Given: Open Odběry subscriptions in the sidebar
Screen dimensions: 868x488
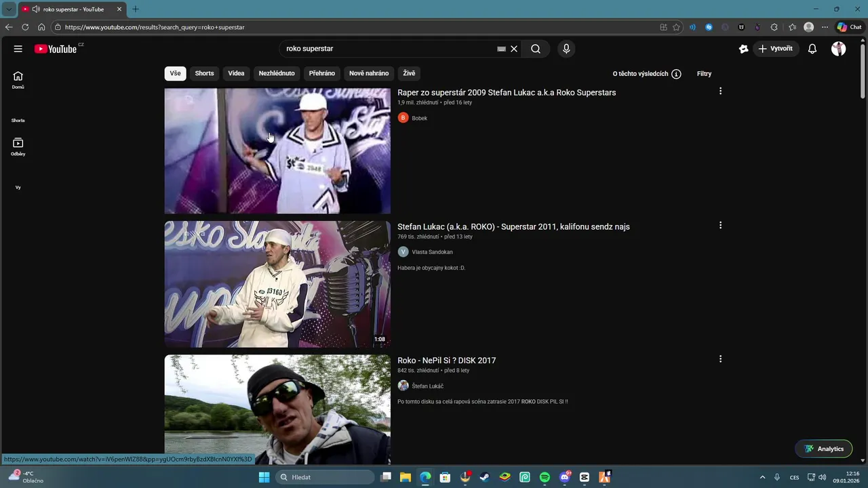Looking at the screenshot, I should click(18, 147).
